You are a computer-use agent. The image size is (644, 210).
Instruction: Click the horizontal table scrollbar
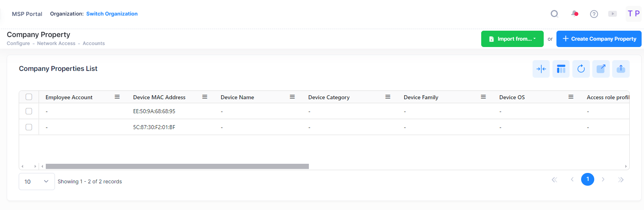coord(177,166)
